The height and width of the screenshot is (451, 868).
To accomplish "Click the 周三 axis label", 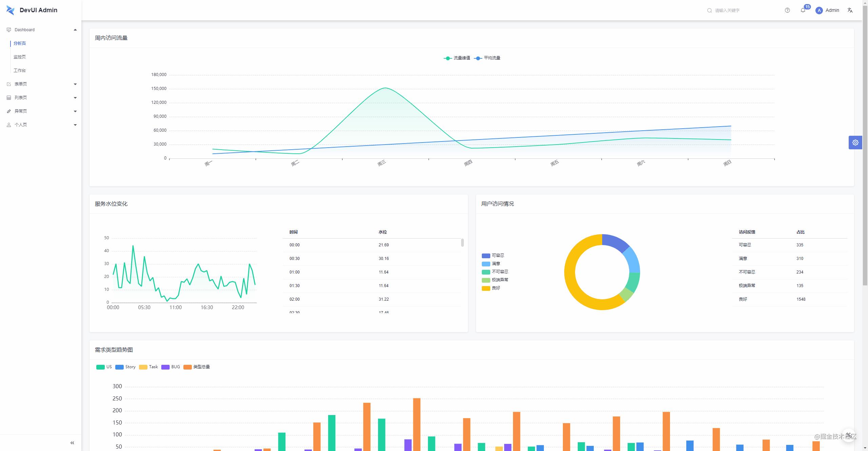I will (x=382, y=163).
